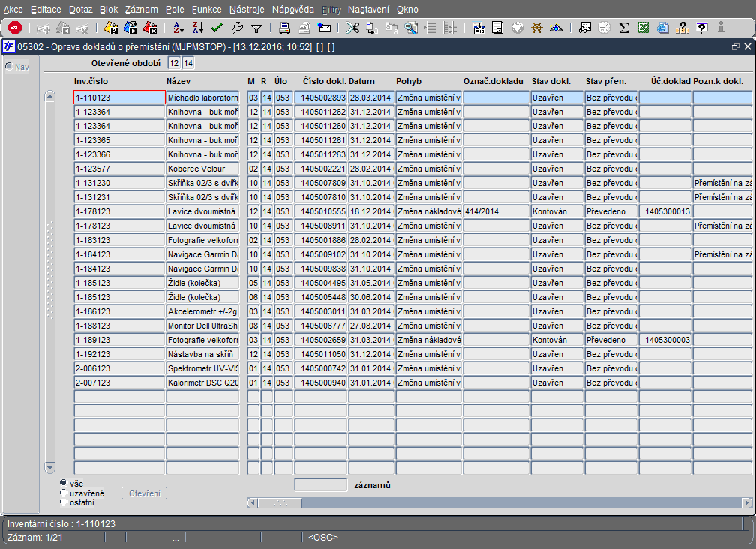Open the Funkce menu
The width and height of the screenshot is (756, 549).
[207, 9]
